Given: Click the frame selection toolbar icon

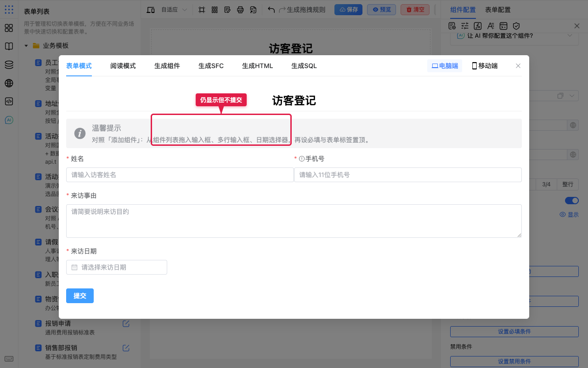Looking at the screenshot, I should click(202, 10).
